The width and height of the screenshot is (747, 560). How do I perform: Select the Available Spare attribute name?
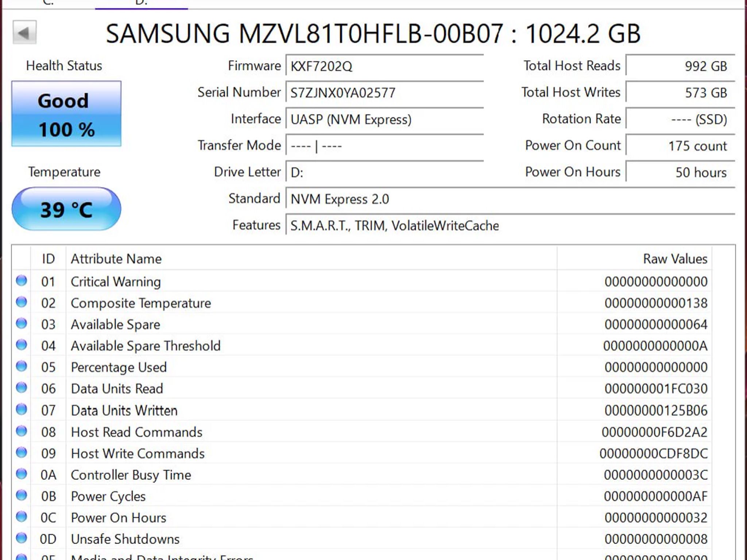point(115,324)
